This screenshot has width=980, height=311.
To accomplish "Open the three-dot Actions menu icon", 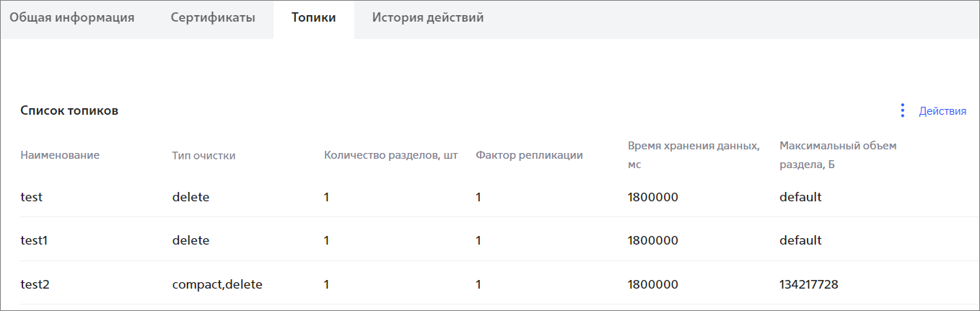I will [902, 110].
